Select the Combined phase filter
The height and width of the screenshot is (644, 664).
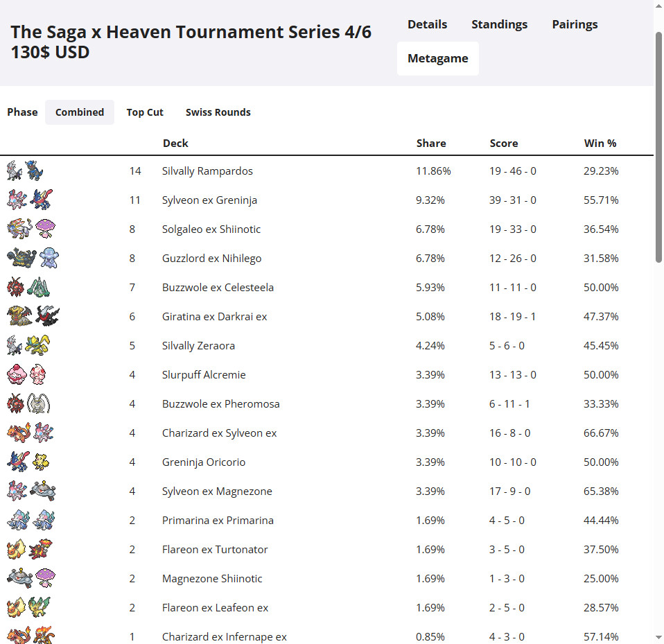[x=80, y=112]
